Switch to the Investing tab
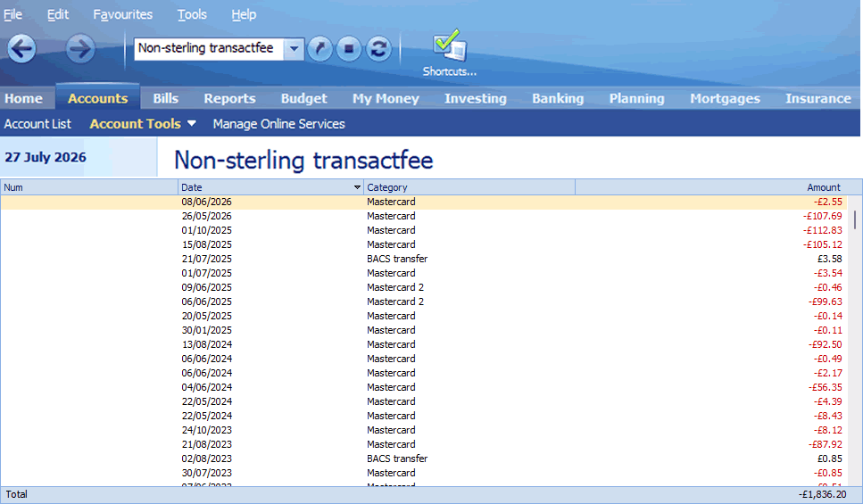This screenshot has height=504, width=863. coord(476,98)
